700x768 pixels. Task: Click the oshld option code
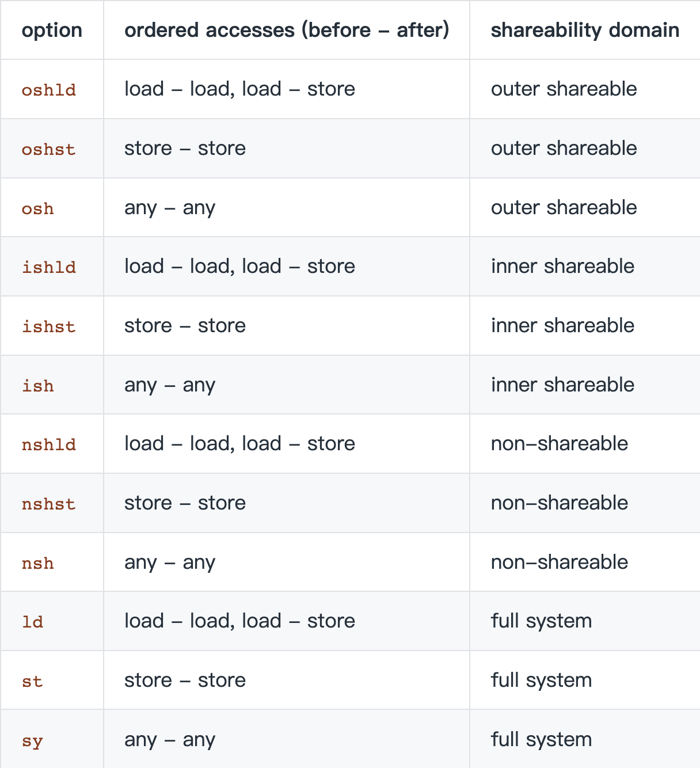tap(49, 90)
